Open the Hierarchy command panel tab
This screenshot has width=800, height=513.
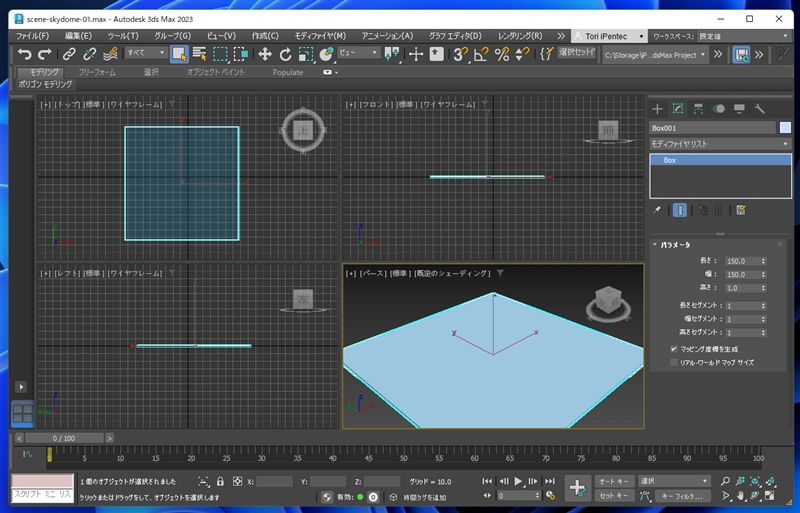698,109
